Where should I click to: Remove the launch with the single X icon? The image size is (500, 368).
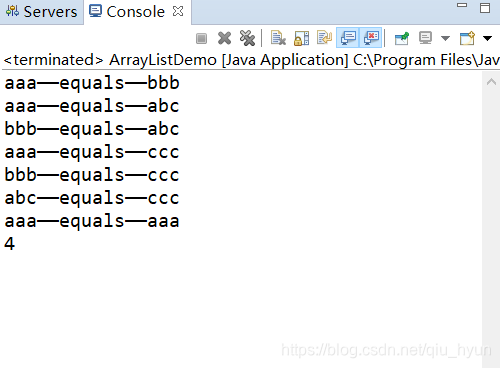point(224,38)
